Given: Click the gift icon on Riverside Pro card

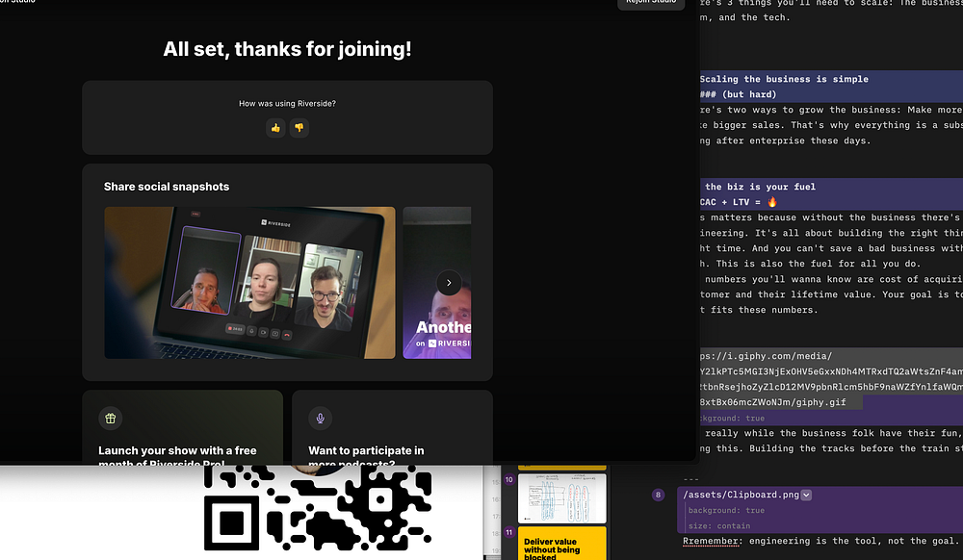Looking at the screenshot, I should tap(111, 419).
